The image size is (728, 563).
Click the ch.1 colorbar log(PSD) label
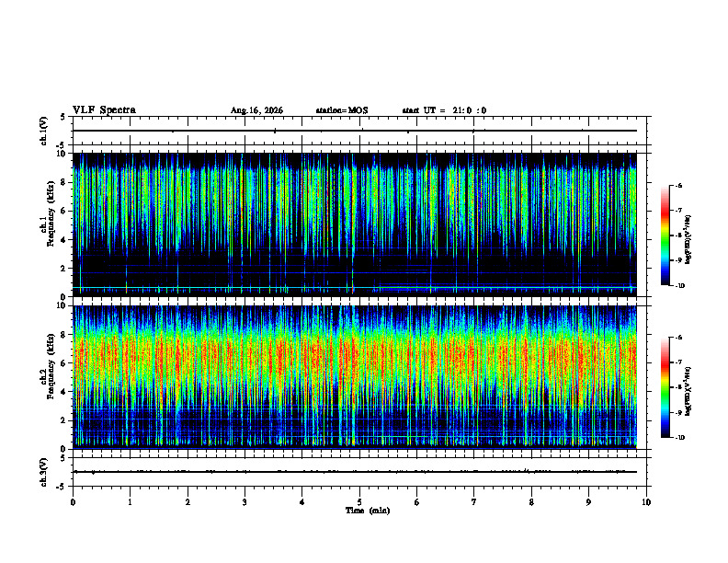(x=688, y=240)
